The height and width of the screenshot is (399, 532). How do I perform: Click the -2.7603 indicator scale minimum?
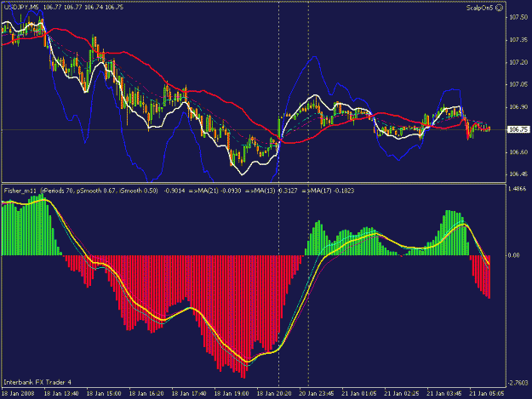pyautogui.click(x=518, y=383)
